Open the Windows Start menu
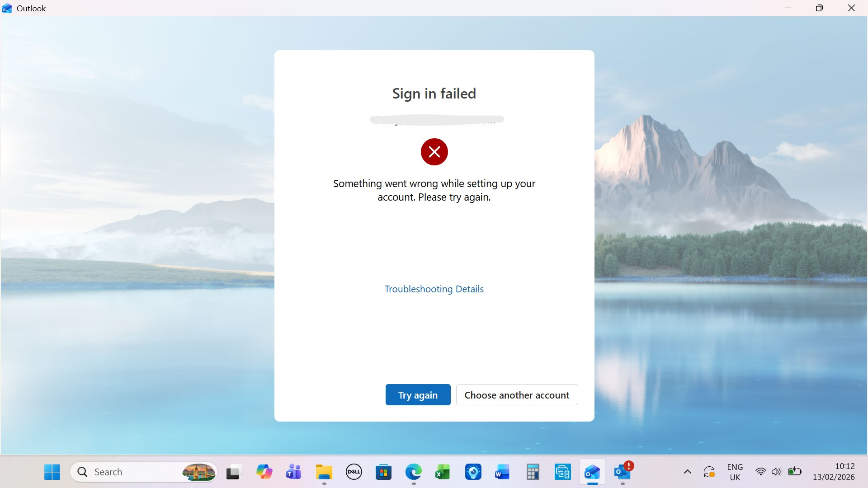 tap(52, 472)
